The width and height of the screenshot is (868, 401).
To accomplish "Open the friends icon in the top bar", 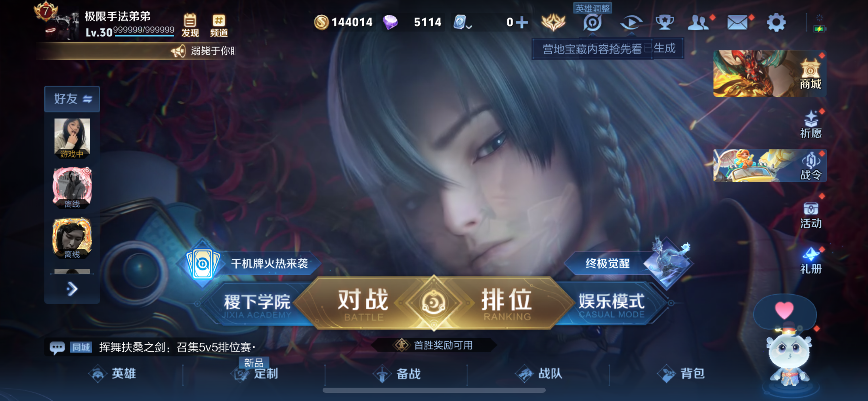I will coord(698,23).
